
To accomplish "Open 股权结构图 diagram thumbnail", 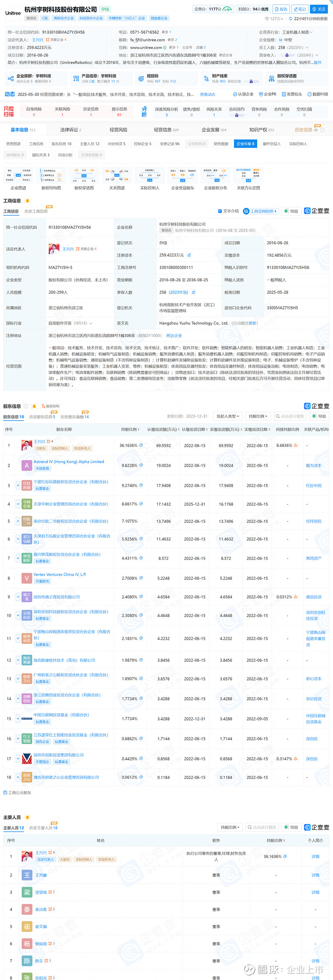I will click(x=51, y=179).
